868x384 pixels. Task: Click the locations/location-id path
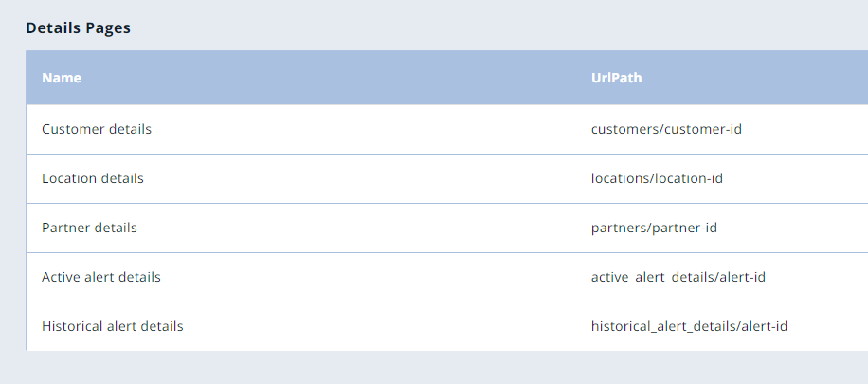click(657, 178)
